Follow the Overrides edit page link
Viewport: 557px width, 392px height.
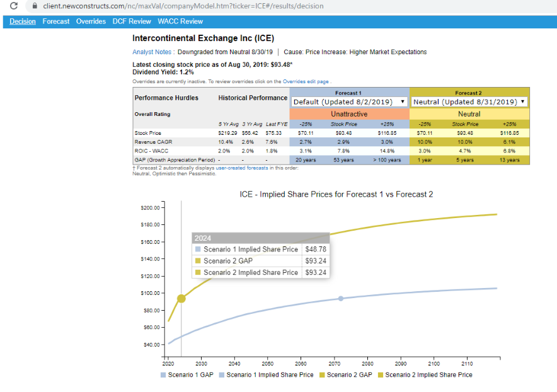306,81
